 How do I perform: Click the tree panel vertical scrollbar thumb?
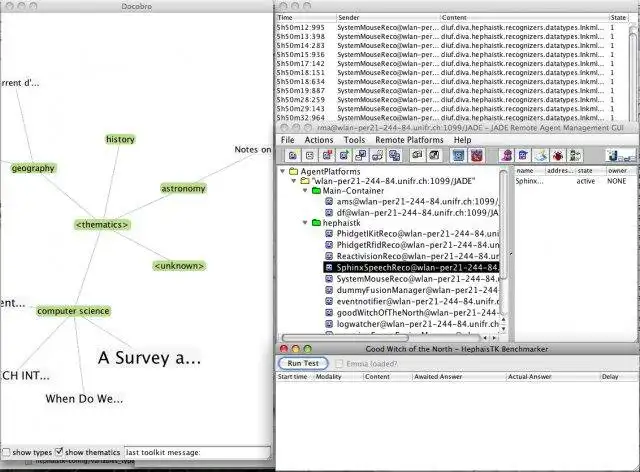point(503,225)
